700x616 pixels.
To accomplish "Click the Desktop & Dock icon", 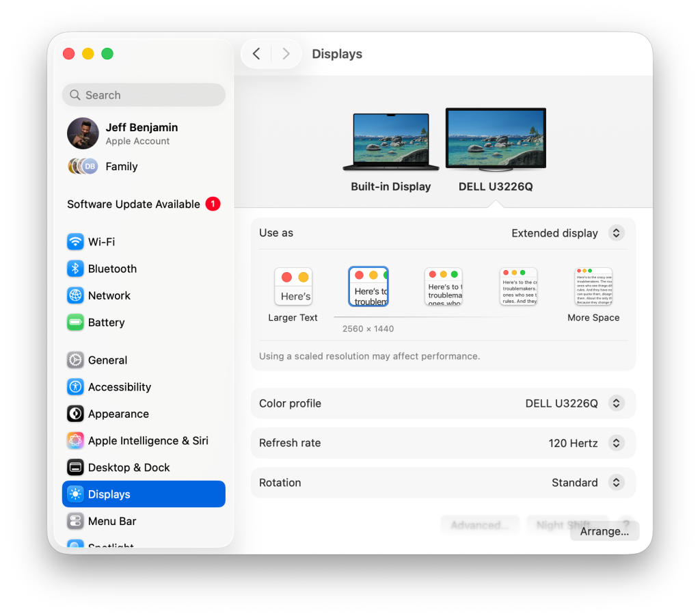I will pyautogui.click(x=75, y=468).
